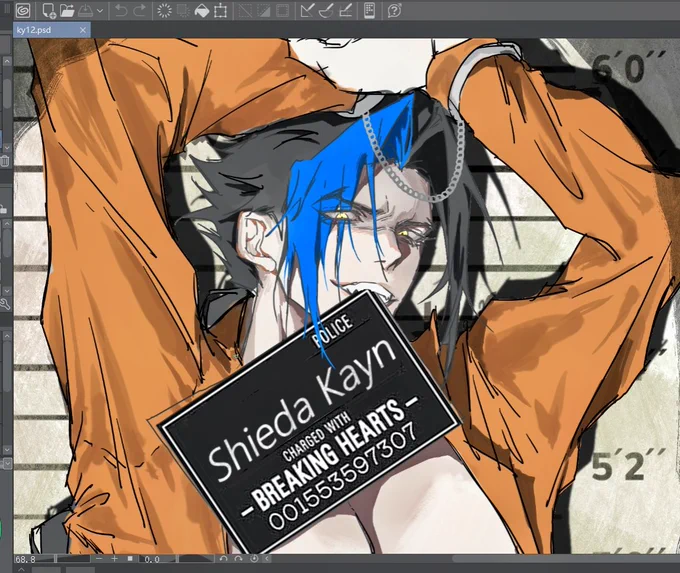Open the smartphone connection icon
The width and height of the screenshot is (680, 573).
(x=369, y=10)
